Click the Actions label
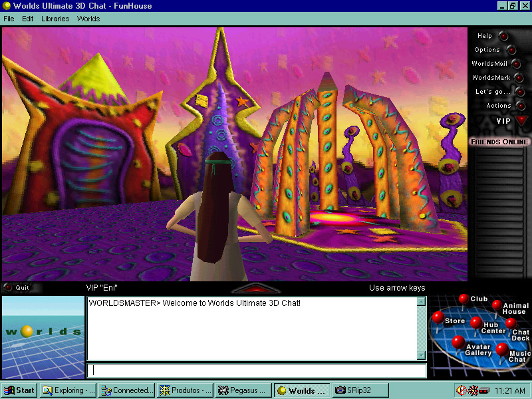Image resolution: width=532 pixels, height=399 pixels. pos(498,106)
